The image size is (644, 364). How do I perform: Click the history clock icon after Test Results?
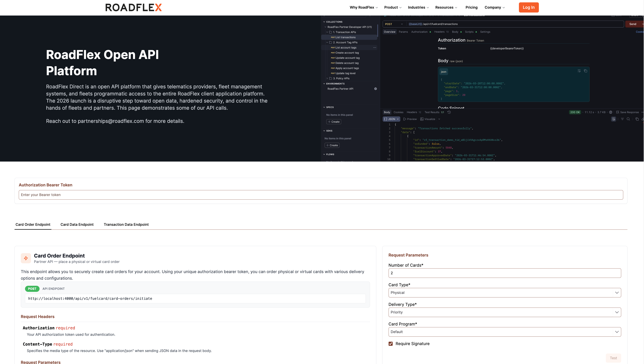click(449, 112)
